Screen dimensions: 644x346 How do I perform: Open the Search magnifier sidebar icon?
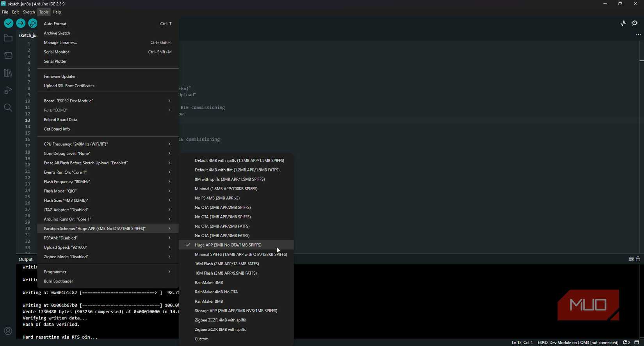pyautogui.click(x=8, y=108)
